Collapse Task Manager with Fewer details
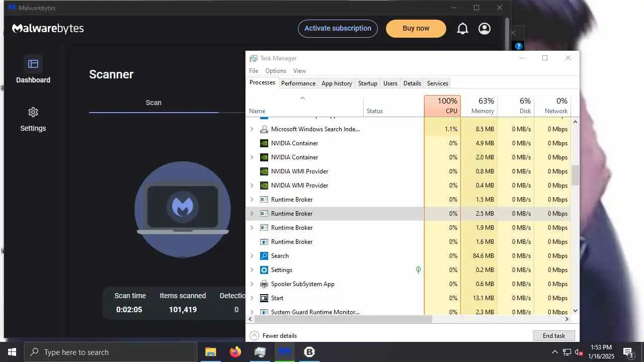Viewport: 644px width, 362px height. pyautogui.click(x=273, y=336)
